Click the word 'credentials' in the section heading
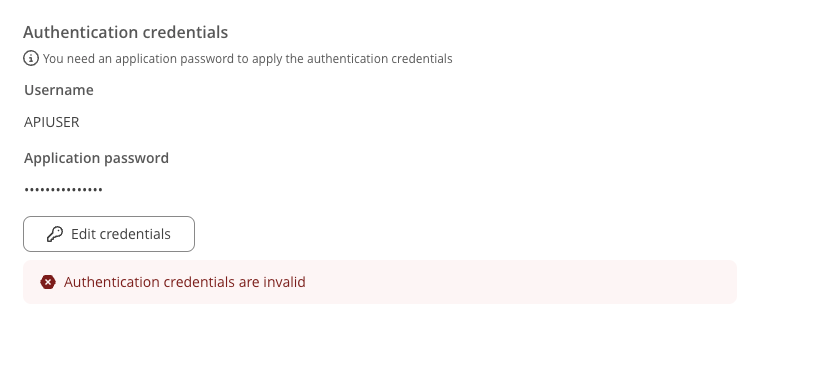This screenshot has width=833, height=377. (x=185, y=32)
